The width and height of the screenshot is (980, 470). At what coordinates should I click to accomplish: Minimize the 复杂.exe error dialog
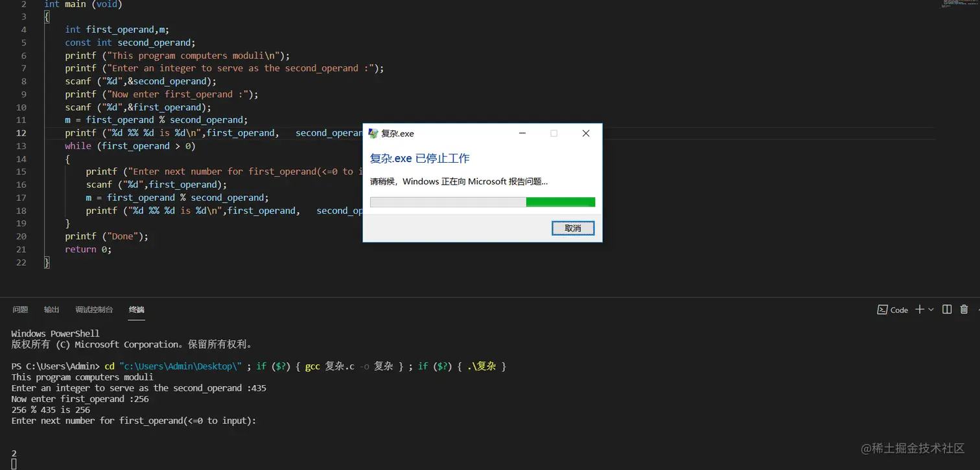click(522, 134)
